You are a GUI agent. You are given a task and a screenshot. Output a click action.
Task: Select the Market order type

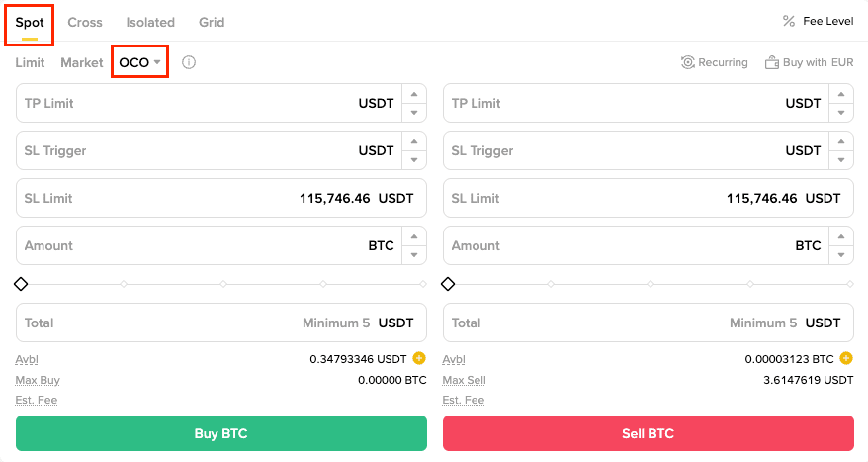81,62
